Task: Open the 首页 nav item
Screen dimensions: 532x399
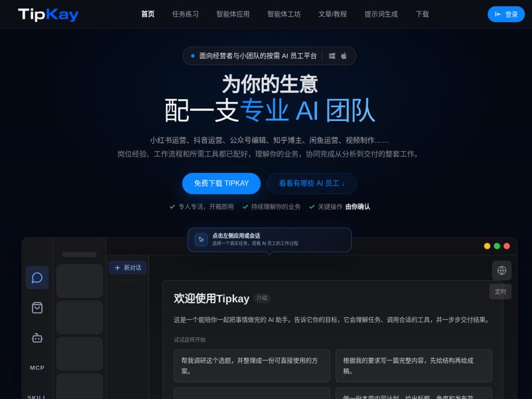Action: coord(148,14)
